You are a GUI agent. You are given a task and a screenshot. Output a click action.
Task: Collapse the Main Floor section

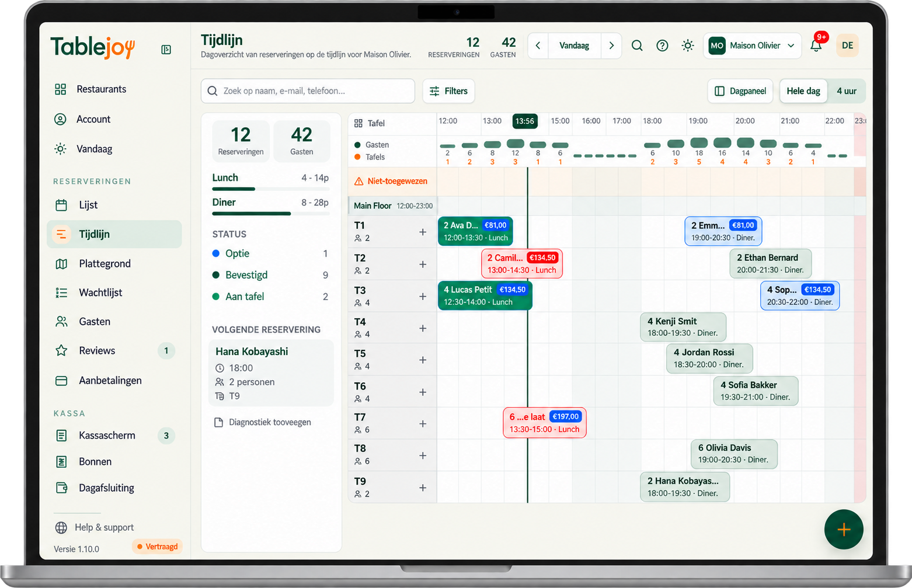click(393, 206)
